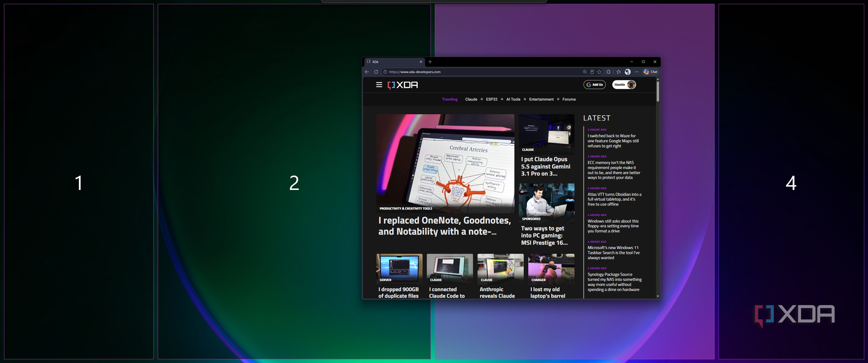868x363 pixels.
Task: Open the ESP32 trending topic
Action: coord(492,99)
